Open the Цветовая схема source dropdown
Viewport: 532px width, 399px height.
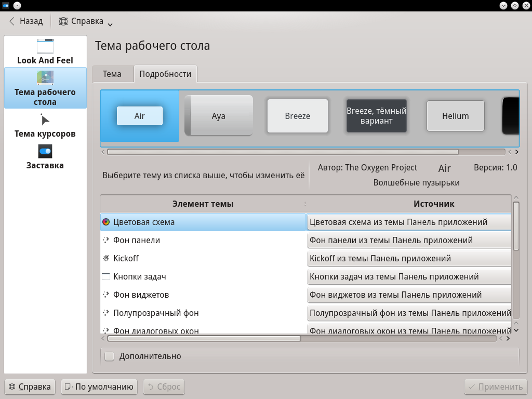(409, 222)
